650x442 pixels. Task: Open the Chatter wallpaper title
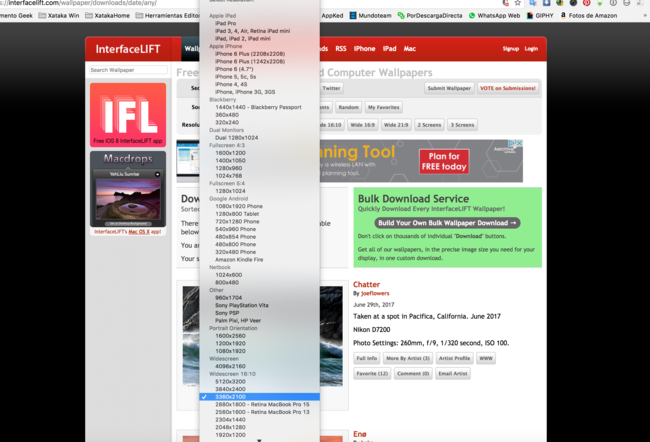click(366, 284)
